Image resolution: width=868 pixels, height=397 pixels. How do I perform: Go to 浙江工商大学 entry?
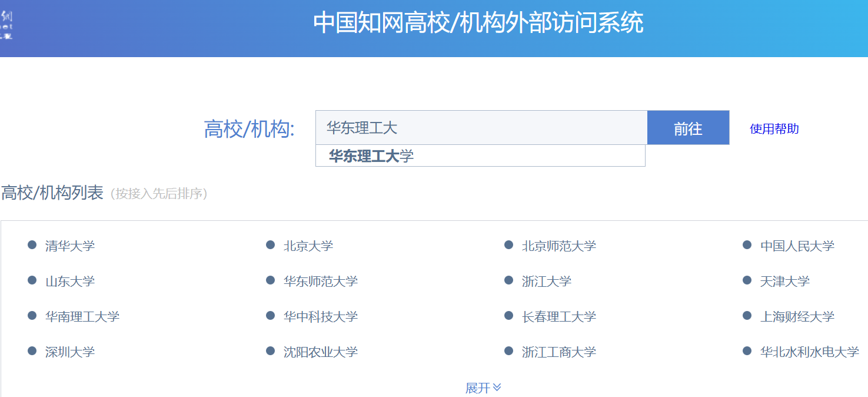tap(559, 352)
